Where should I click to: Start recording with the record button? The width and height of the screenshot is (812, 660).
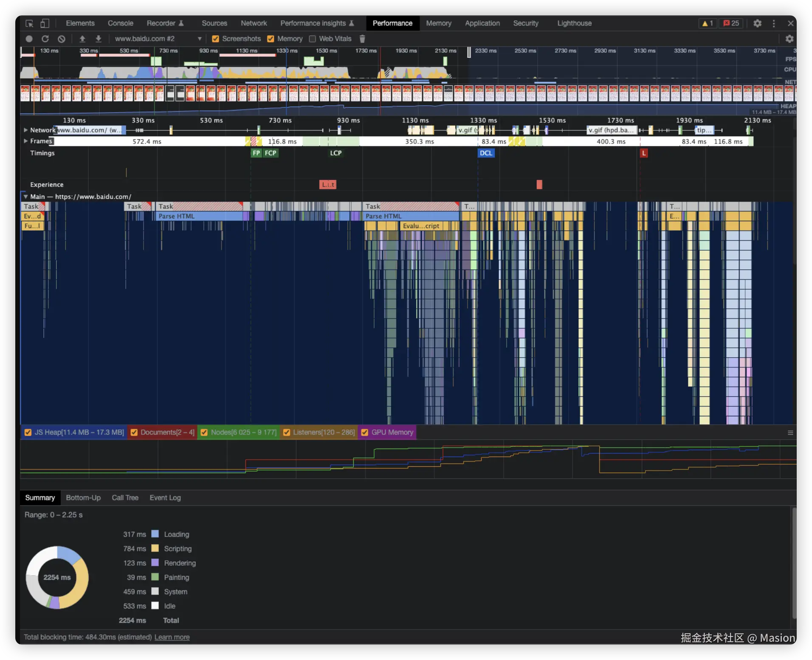29,39
